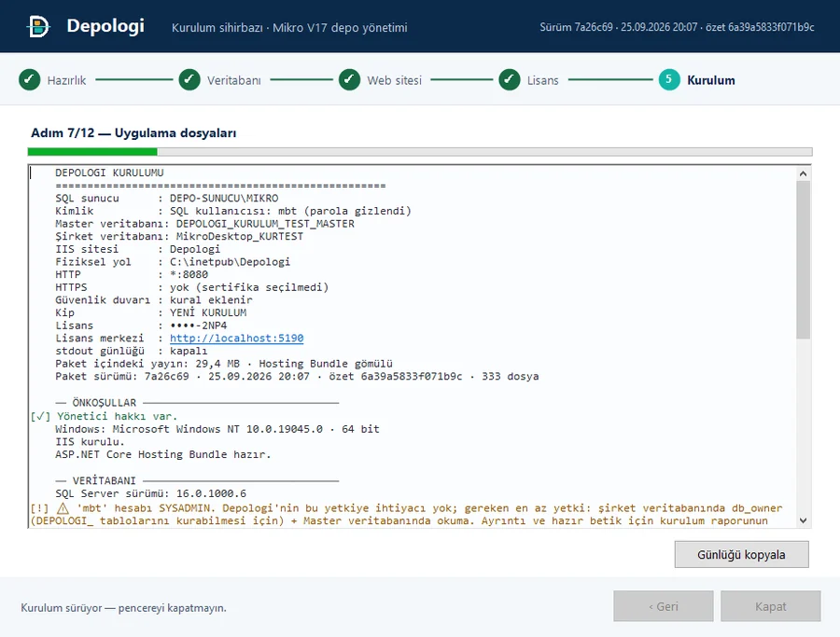Click the SQL sunucu DEPO-SUNUCU\MIKRO line
The height and width of the screenshot is (637, 840).
[x=167, y=198]
